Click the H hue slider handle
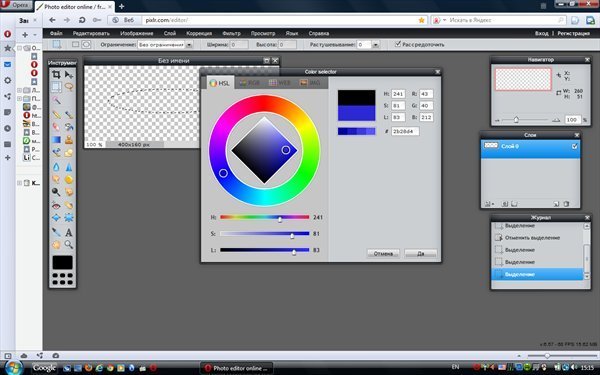The height and width of the screenshot is (375, 600). pos(280,219)
